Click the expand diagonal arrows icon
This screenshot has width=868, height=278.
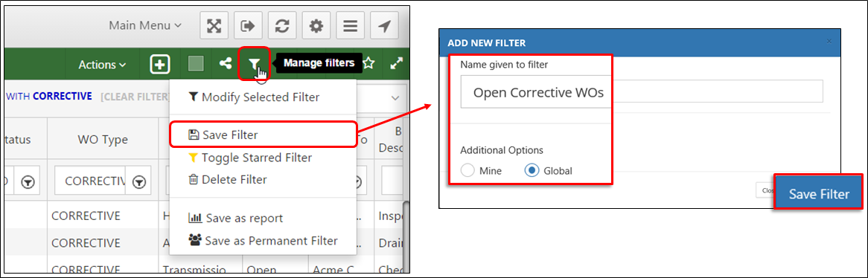(396, 64)
